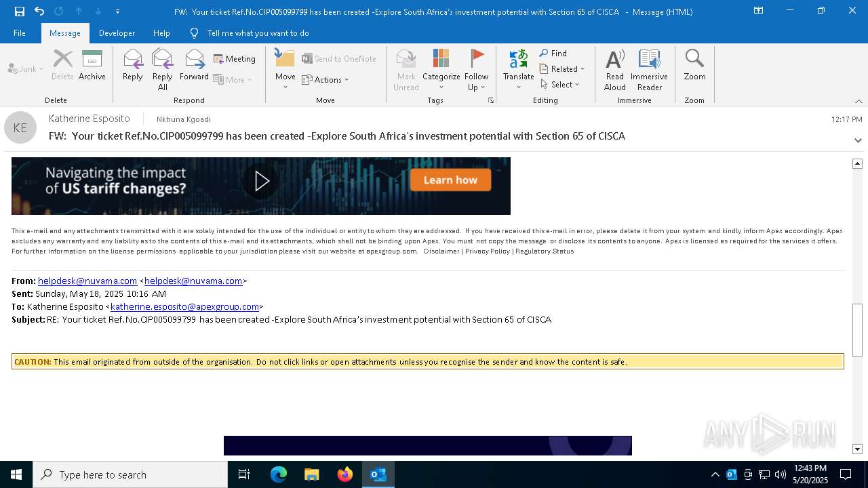Open the Select dropdown
The height and width of the screenshot is (488, 868).
(x=560, y=84)
